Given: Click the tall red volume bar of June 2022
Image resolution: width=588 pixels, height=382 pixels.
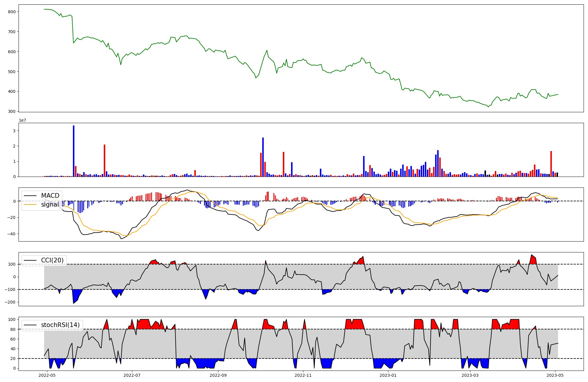Looking at the screenshot, I should (104, 160).
